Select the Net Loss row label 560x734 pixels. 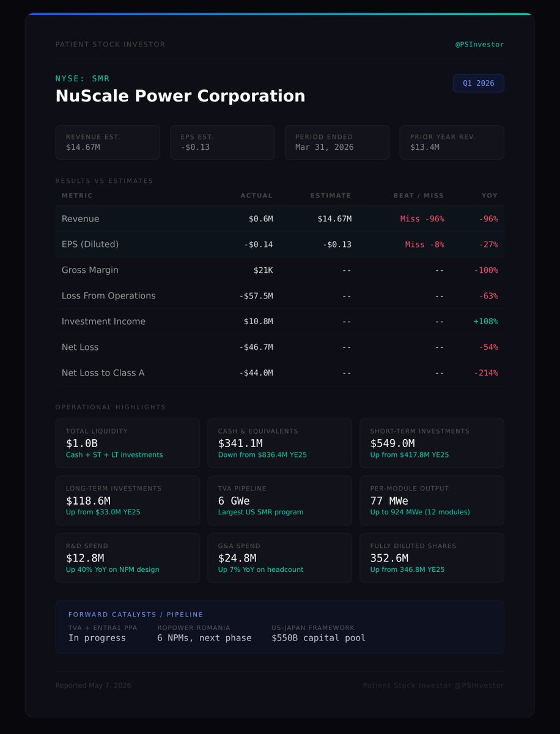tap(80, 347)
